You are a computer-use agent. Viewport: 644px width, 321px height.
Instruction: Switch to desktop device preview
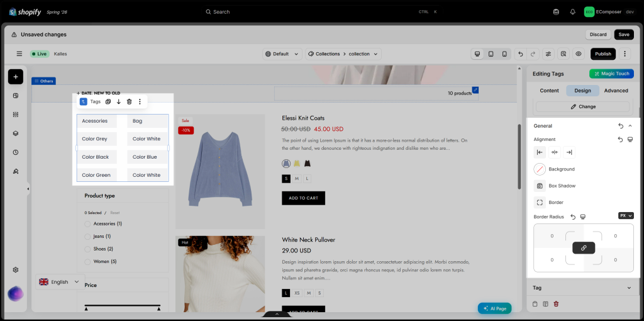tap(477, 54)
